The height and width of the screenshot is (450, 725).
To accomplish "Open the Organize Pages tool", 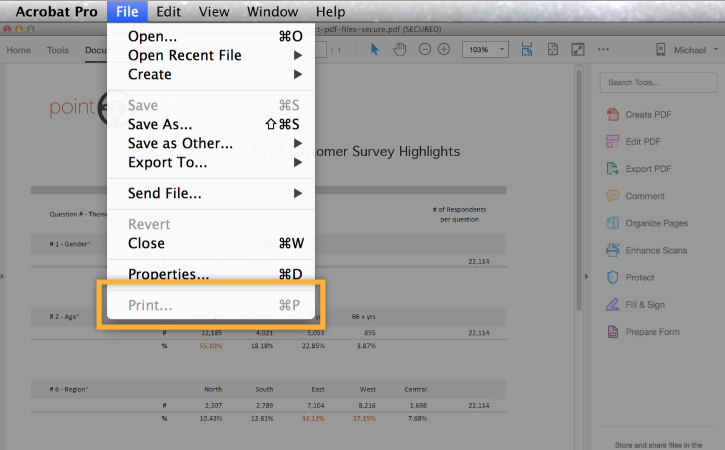I will [647, 223].
